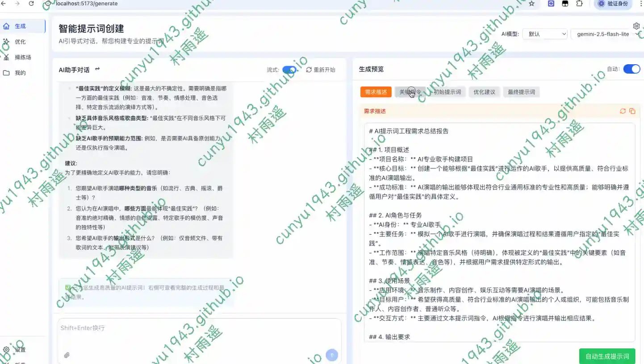Open the browser extensions puzzle icon
The width and height of the screenshot is (644, 364).
click(x=579, y=4)
